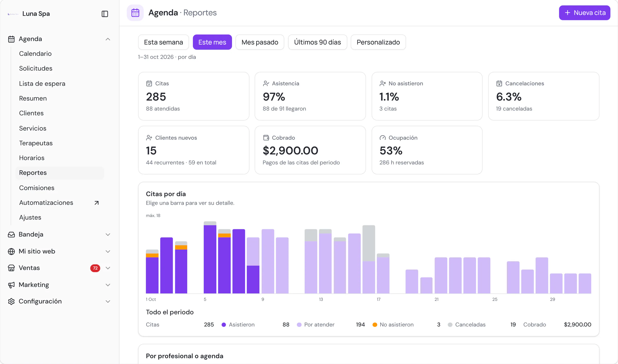Expand the Marketing section chevron
Screen dimensions: 618x364
tap(108, 285)
